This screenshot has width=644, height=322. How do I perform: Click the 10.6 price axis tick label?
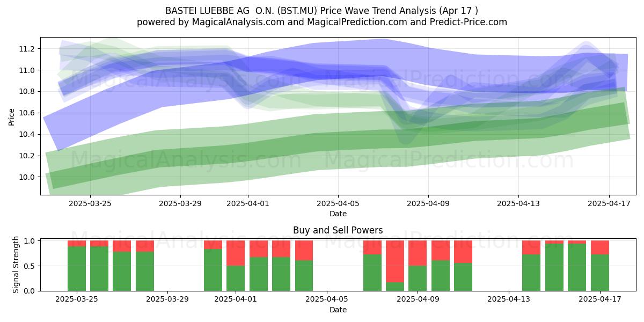point(27,113)
